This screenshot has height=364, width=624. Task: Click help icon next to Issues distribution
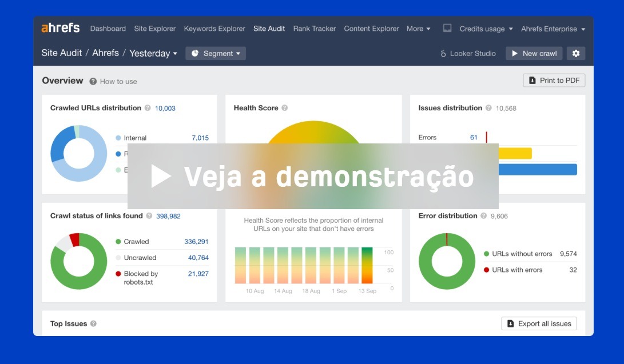pos(488,107)
